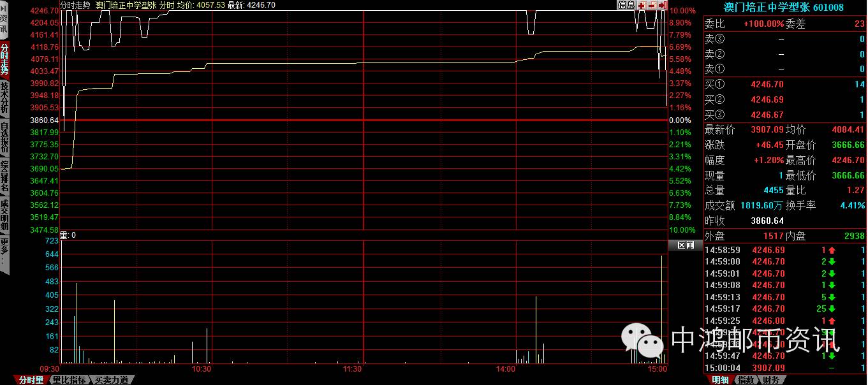Click the 11:30 time axis label
Screen dimensions: 868x385
(352, 369)
